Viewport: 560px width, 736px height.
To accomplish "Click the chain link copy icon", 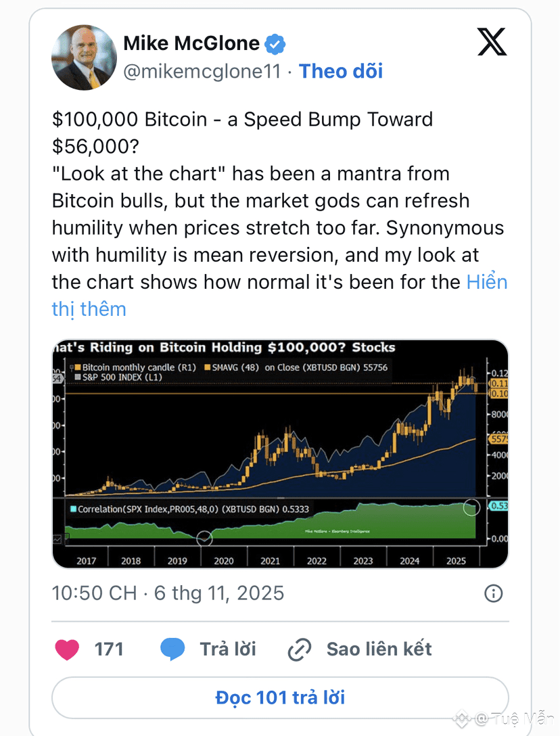I will tap(299, 649).
